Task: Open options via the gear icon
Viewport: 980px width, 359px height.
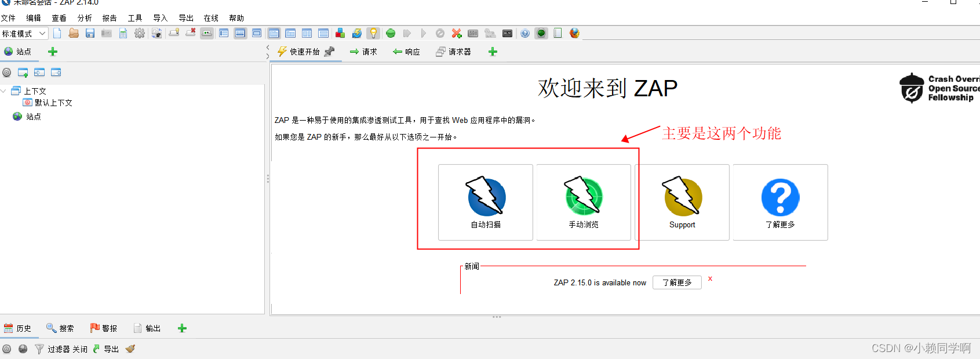Action: [140, 33]
